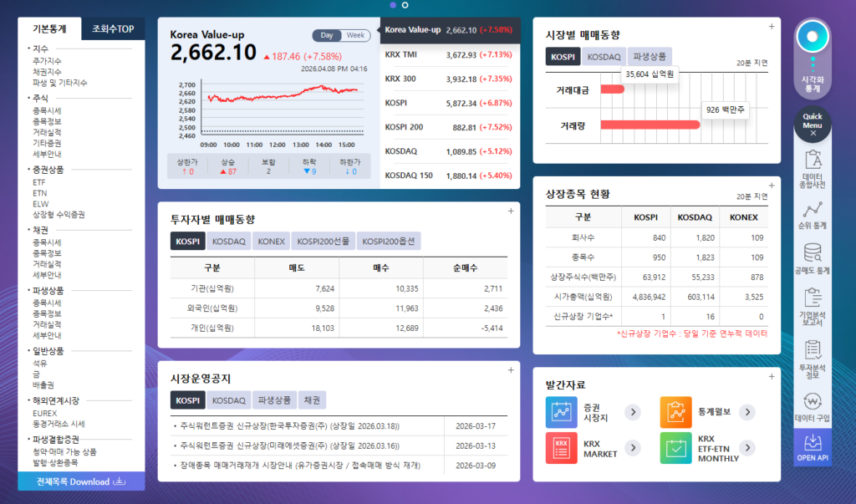The height and width of the screenshot is (504, 856).
Task: Expand the 발간자료 panel with plus
Action: 772,377
